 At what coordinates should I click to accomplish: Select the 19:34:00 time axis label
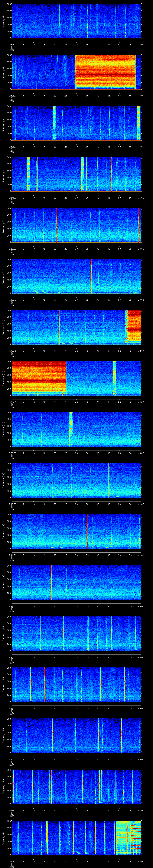pos(12,198)
